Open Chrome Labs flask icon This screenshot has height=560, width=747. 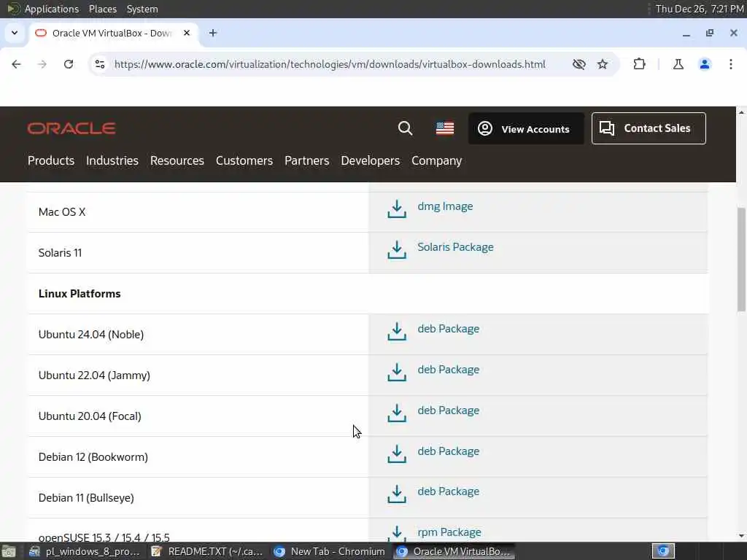point(678,64)
